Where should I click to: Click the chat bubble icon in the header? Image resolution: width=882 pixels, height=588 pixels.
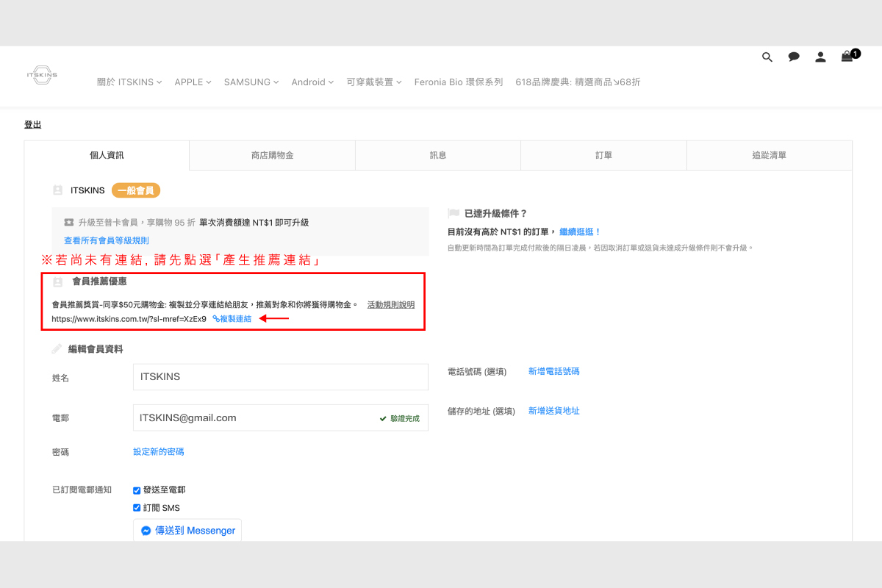[x=793, y=57]
